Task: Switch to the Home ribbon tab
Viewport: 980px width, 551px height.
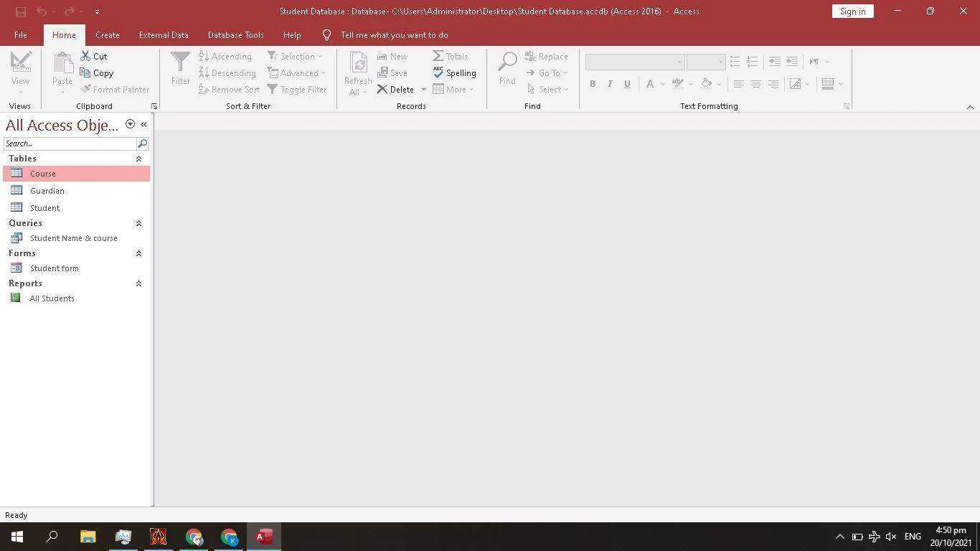Action: [64, 34]
